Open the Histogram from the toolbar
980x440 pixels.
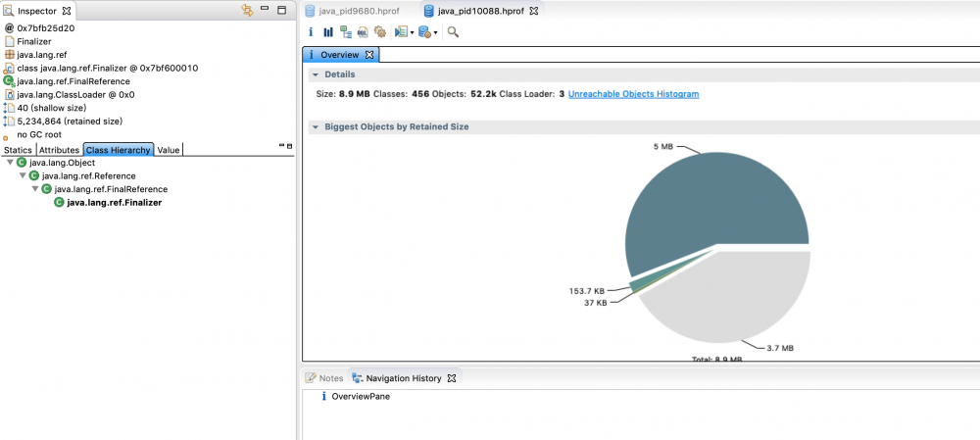tap(328, 32)
